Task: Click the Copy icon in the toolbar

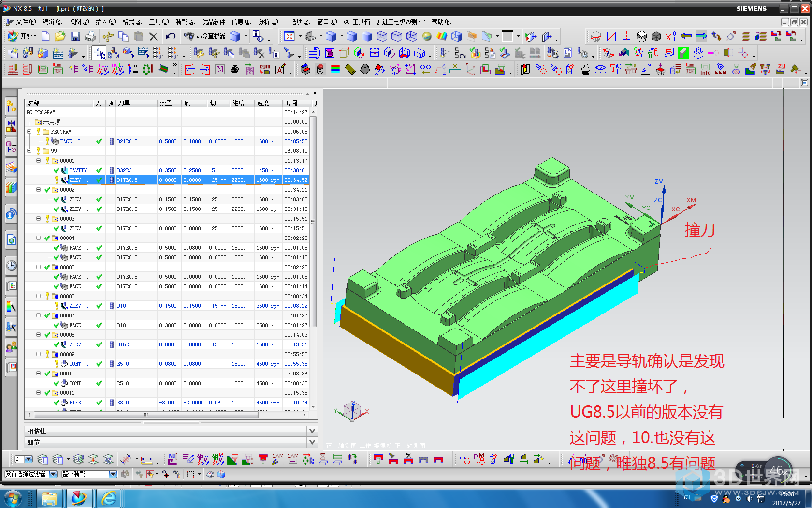Action: click(123, 36)
